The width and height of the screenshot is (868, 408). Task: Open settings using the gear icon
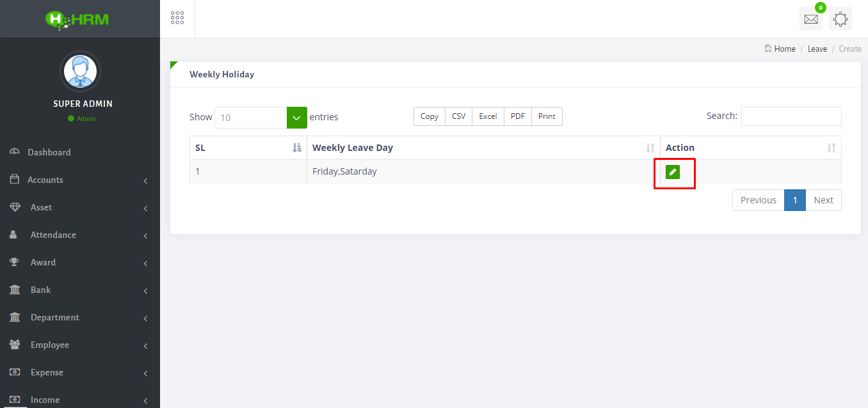[x=840, y=19]
